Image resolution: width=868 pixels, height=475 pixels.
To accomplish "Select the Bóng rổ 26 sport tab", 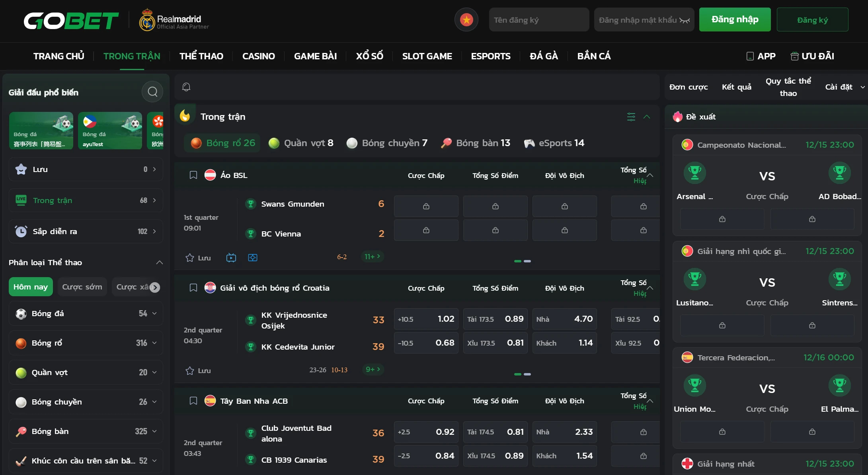I will point(222,143).
